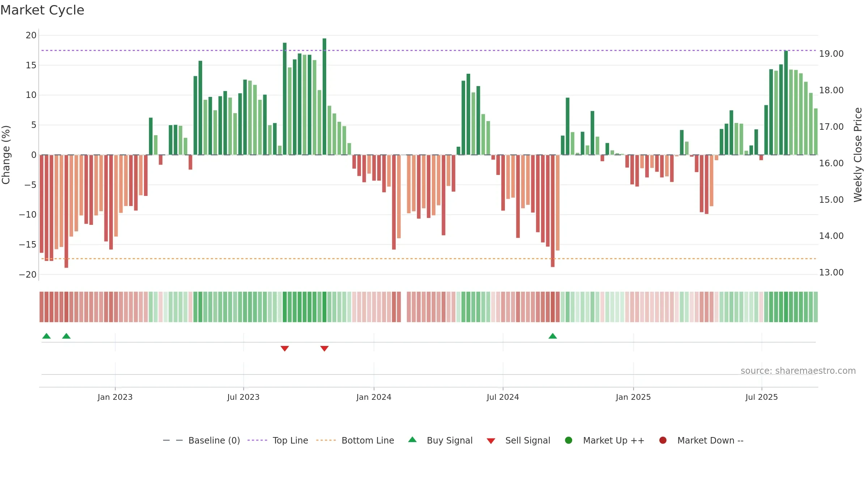Click the Market Down -- red dot
The height and width of the screenshot is (488, 868).
pos(663,440)
